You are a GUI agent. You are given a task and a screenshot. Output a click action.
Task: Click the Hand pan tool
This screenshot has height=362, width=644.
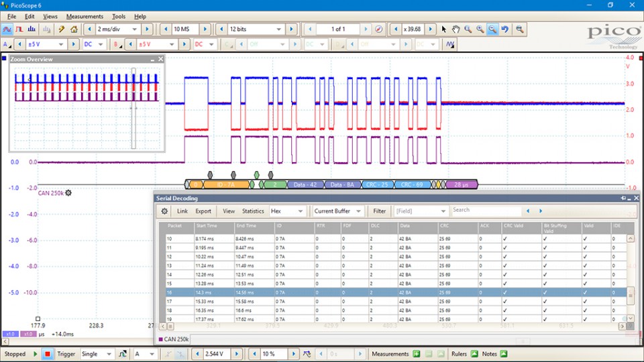coord(455,29)
